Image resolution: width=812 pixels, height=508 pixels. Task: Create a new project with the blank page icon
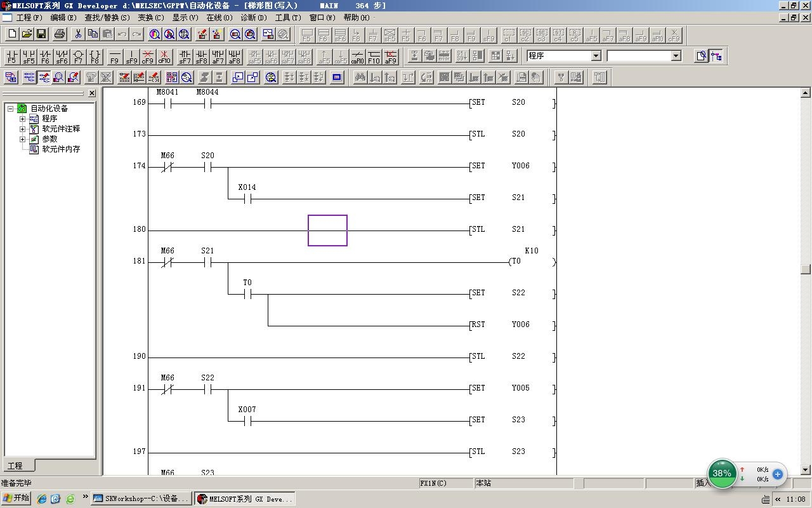pos(12,34)
